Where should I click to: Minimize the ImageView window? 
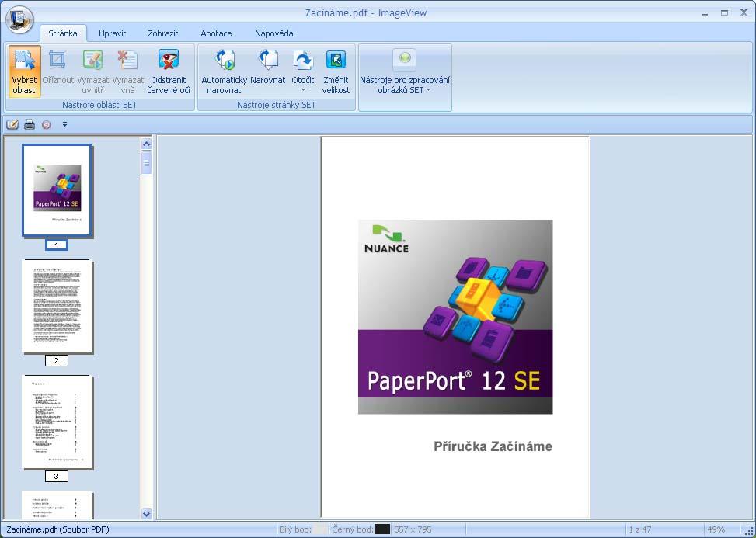[705, 13]
